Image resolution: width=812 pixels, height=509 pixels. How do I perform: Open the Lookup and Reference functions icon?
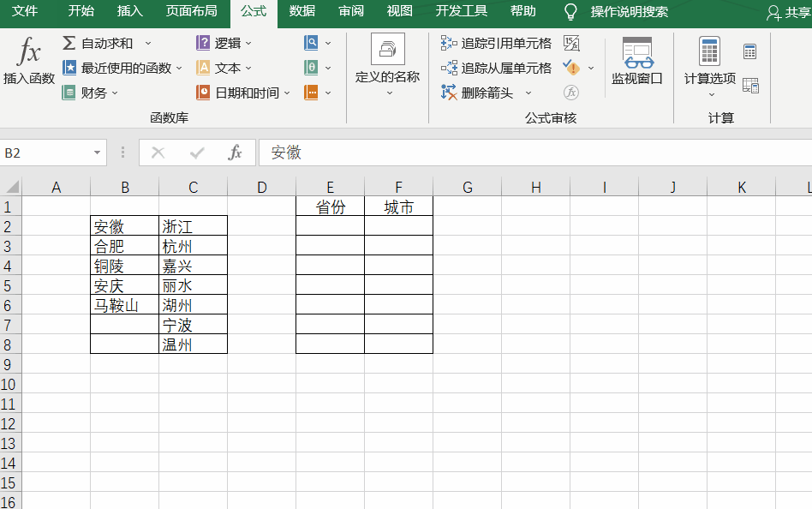pos(311,43)
